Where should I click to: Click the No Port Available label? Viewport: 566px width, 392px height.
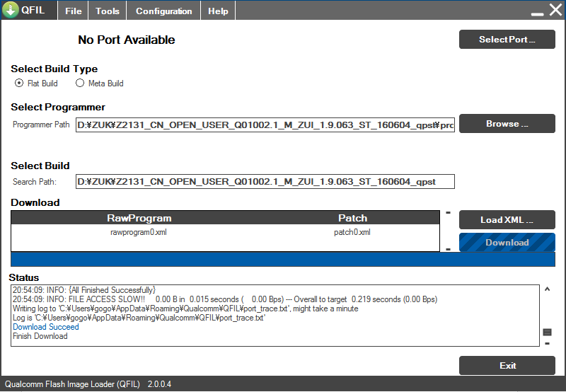coord(127,40)
